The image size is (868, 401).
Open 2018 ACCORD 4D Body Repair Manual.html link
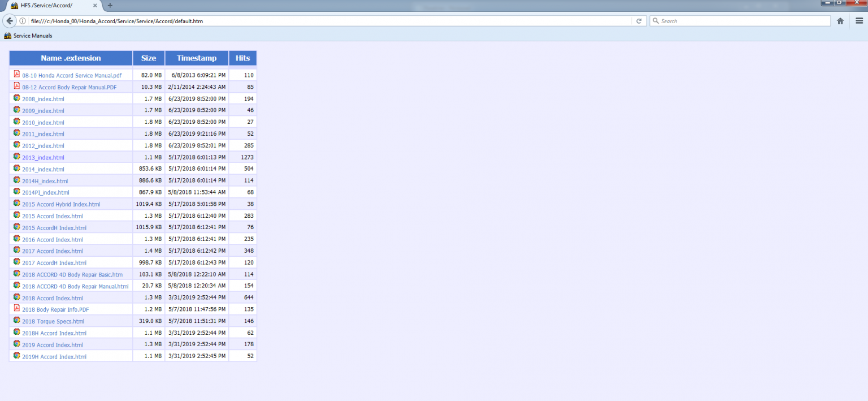[75, 286]
